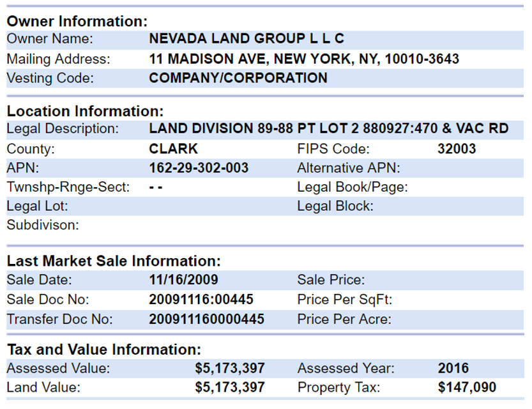Click the Owner Information section heading
Viewport: 532px width, 409px height.
(77, 21)
